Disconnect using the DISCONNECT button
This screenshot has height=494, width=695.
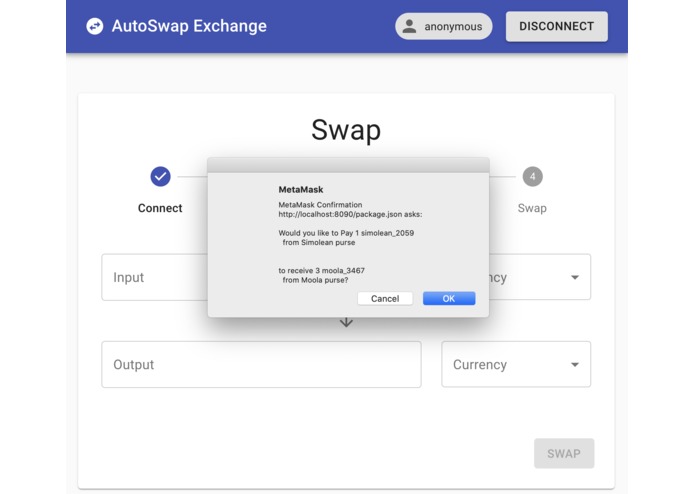(556, 27)
